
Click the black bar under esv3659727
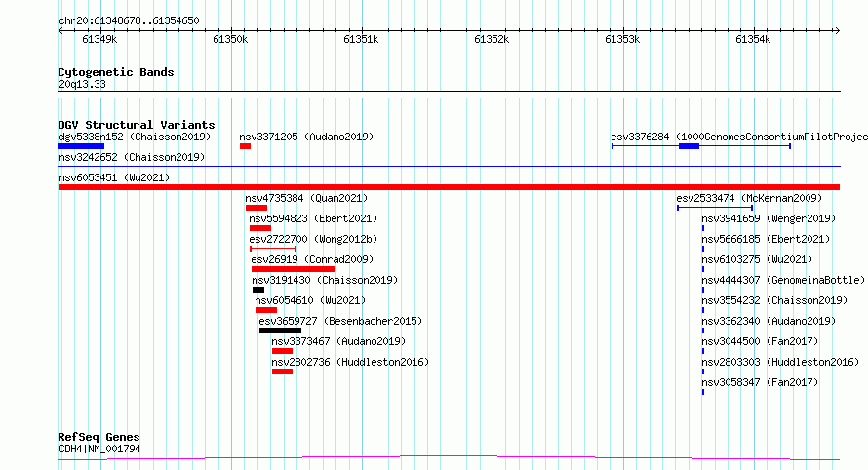[280, 331]
